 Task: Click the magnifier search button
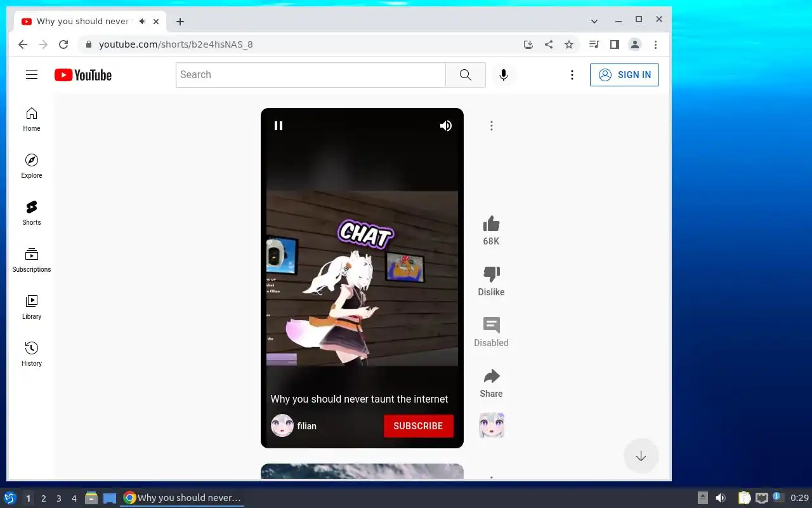[466, 75]
